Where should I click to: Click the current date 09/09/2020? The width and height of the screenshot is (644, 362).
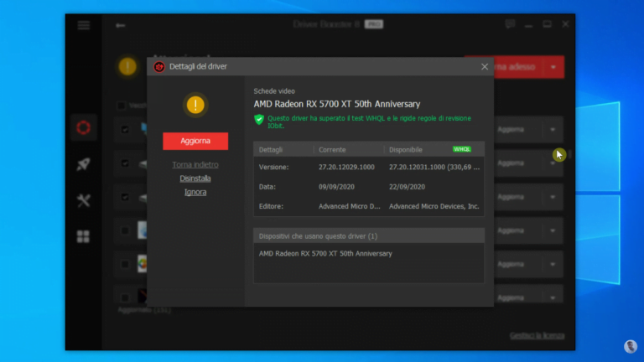click(x=336, y=187)
